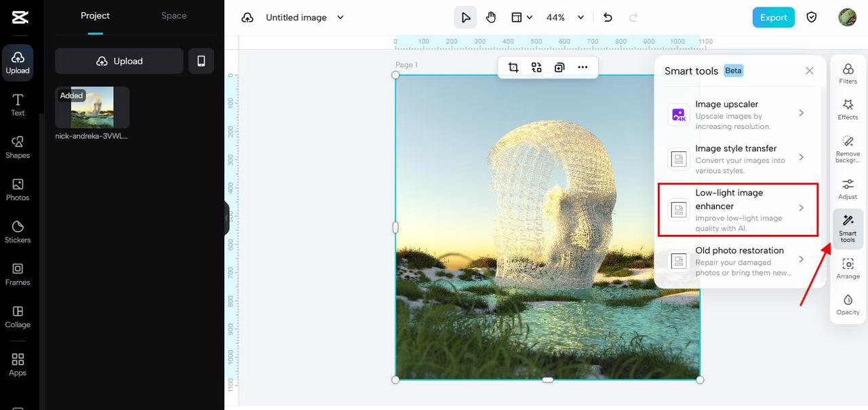Click the Remove background tool
The height and width of the screenshot is (410, 868).
848,149
